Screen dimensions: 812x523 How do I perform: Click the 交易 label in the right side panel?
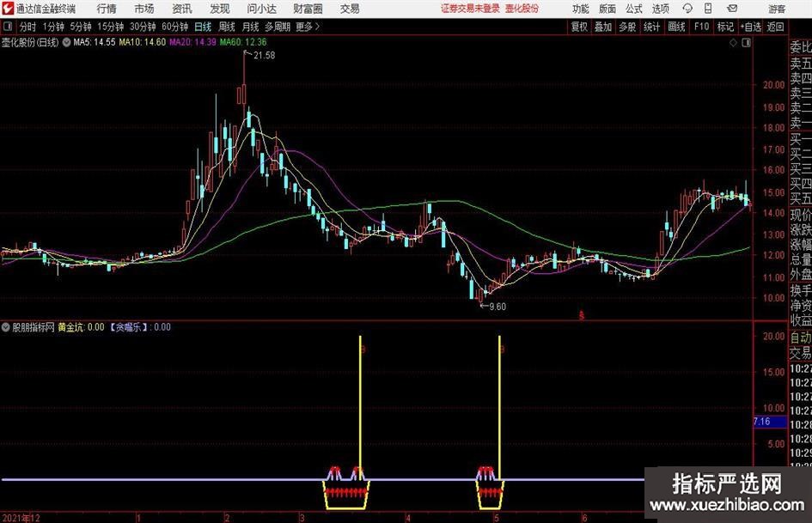tap(800, 353)
